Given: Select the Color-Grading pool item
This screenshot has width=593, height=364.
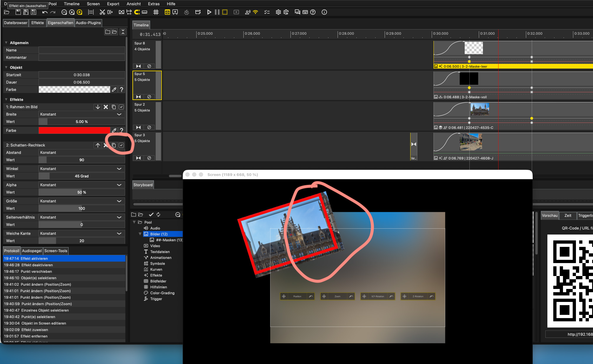Looking at the screenshot, I should 162,293.
